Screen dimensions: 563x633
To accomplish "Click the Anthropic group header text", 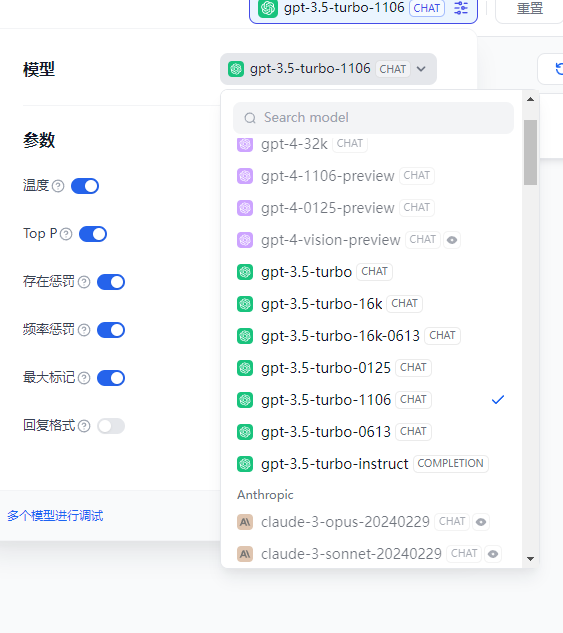I will 265,495.
